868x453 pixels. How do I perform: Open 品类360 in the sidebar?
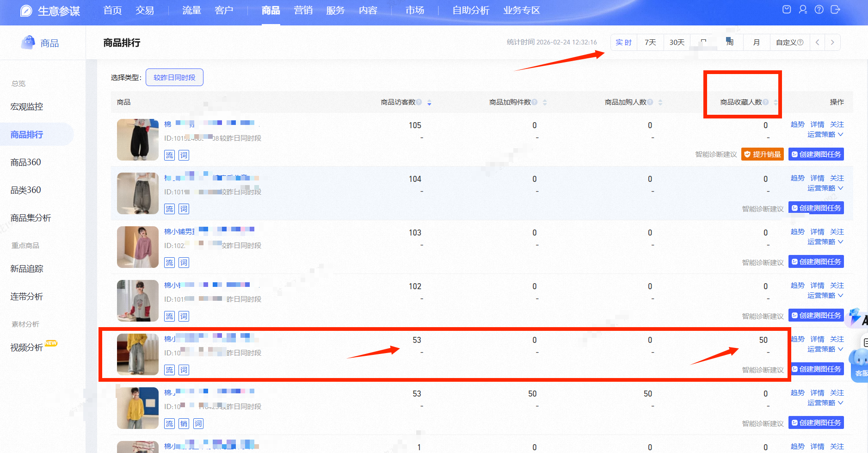coord(26,190)
